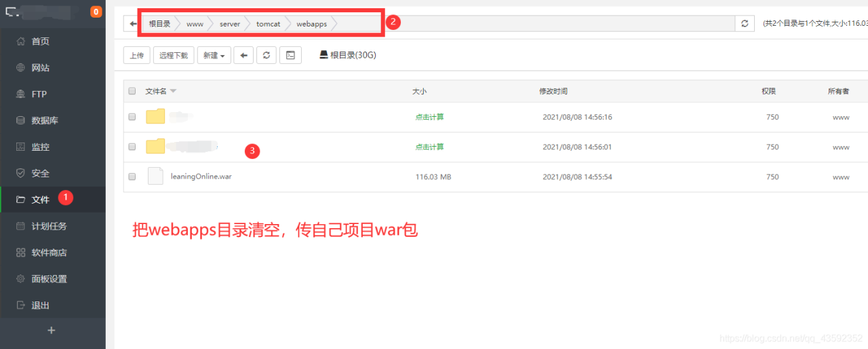Sort by 文件名 column header arrow
Viewport: 868px width, 349px height.
[173, 91]
